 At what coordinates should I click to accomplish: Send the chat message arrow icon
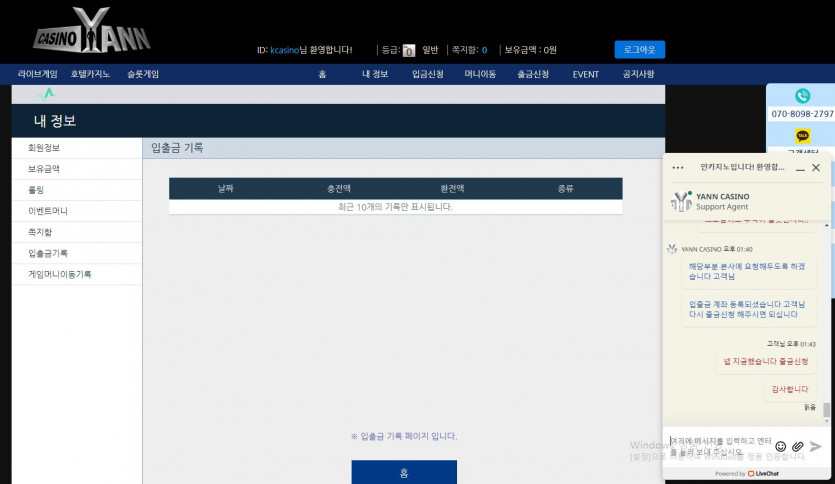pos(815,446)
